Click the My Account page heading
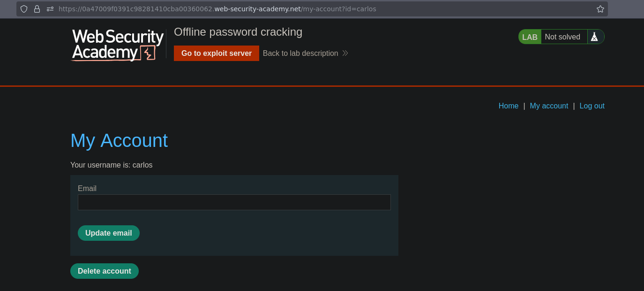The width and height of the screenshot is (644, 291). tap(119, 140)
